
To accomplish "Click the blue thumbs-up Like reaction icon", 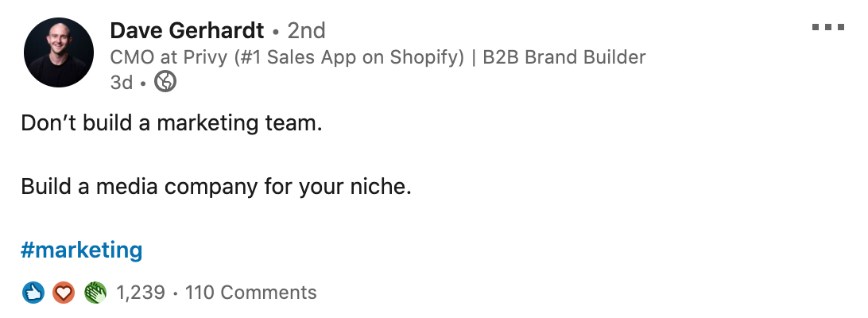I will pos(33,292).
